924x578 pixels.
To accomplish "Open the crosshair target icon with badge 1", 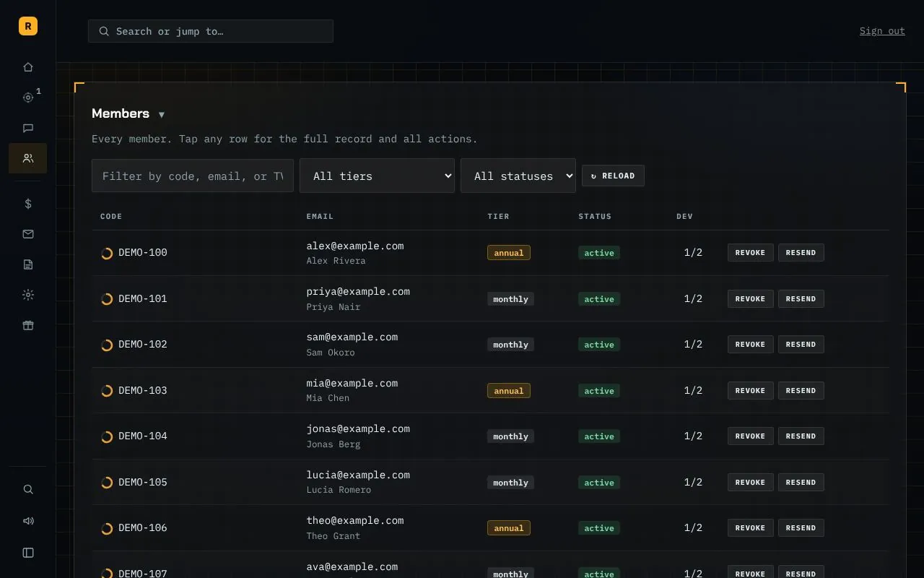I will click(28, 98).
